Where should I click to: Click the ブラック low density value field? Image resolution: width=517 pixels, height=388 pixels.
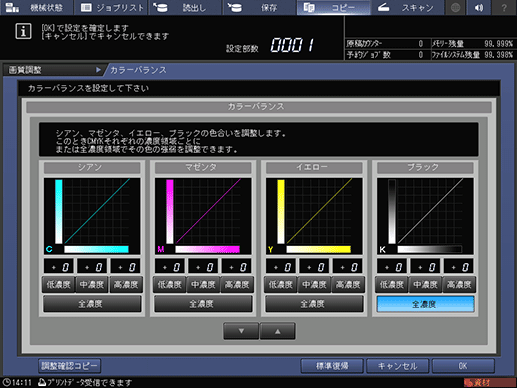pyautogui.click(x=392, y=267)
